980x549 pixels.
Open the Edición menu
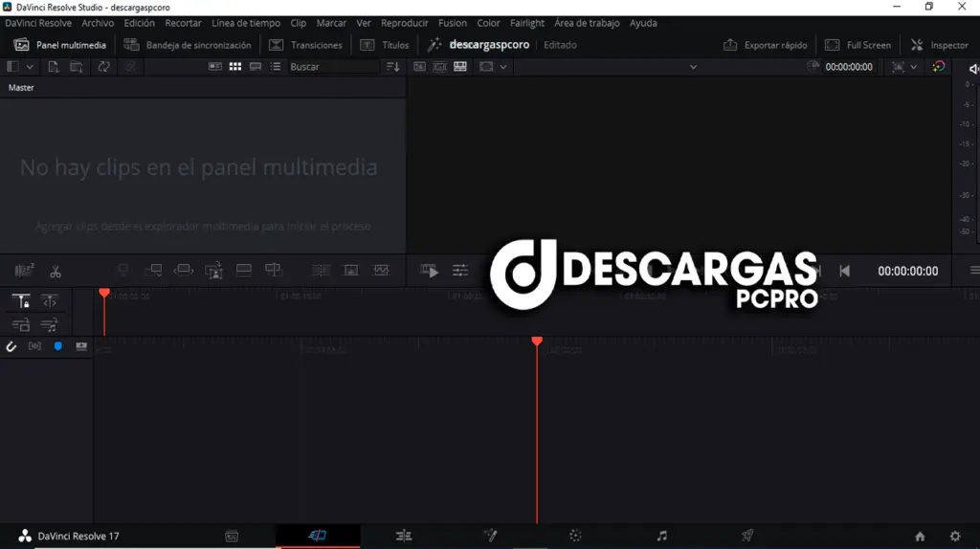(139, 23)
